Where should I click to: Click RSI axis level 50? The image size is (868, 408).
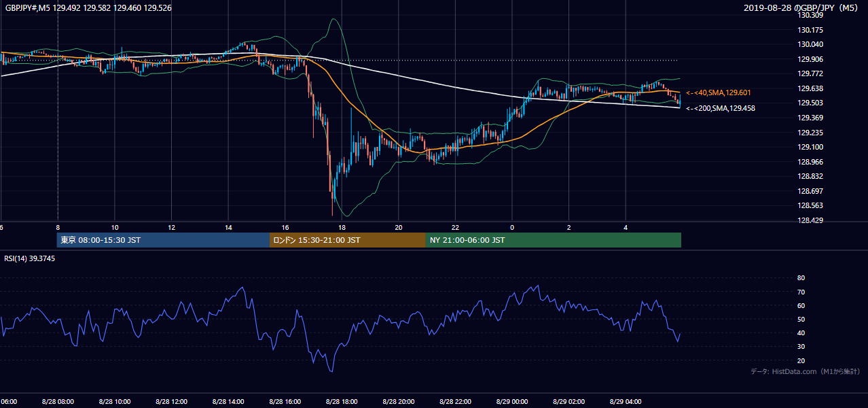[801, 319]
